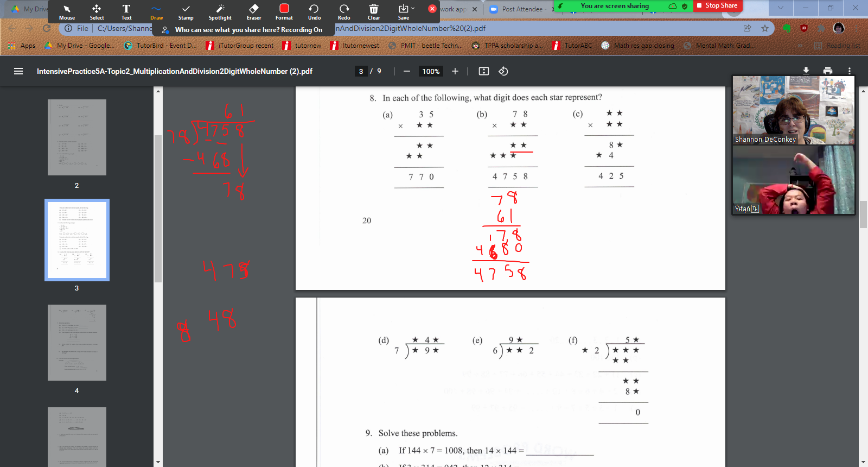Zoom in the PDF with plus
Viewport: 868px width, 467px height.
455,71
